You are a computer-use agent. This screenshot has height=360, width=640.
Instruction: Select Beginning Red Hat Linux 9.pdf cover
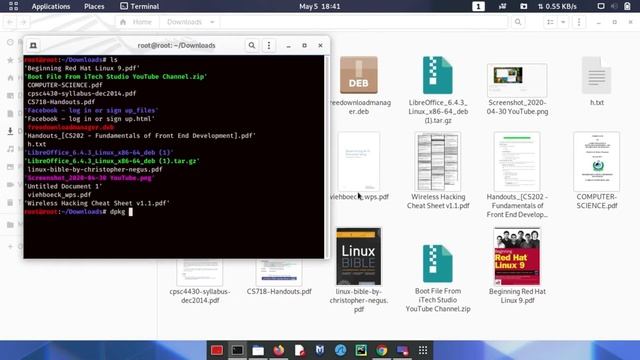[517, 256]
